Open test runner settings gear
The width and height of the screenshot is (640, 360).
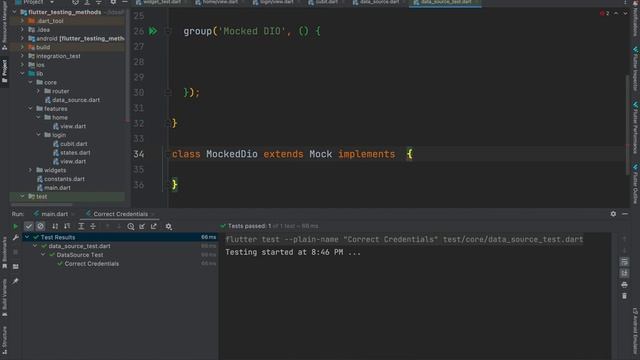169,226
